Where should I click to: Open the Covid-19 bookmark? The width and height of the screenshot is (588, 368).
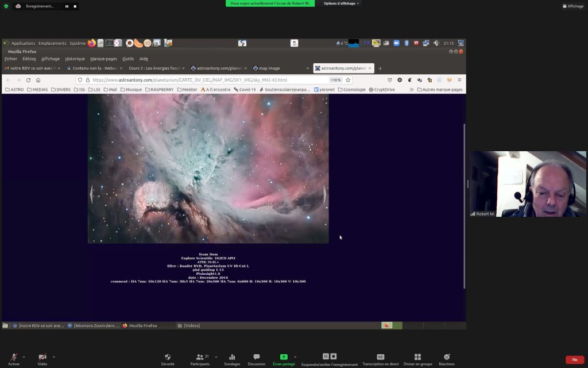(245, 90)
